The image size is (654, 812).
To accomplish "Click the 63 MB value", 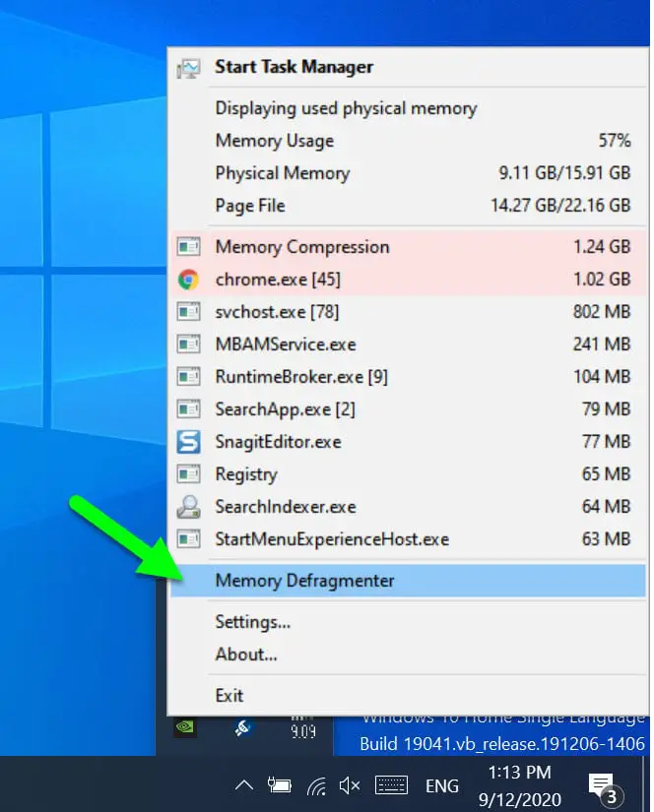I will (x=607, y=539).
